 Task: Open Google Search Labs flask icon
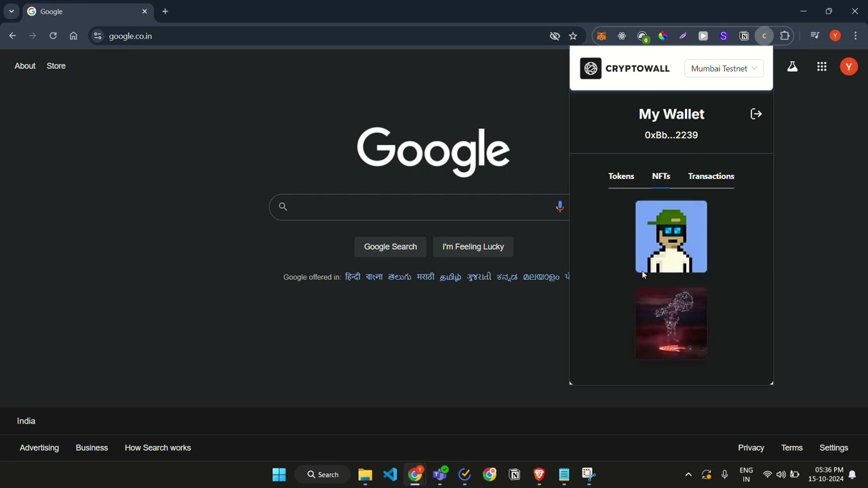click(x=792, y=66)
